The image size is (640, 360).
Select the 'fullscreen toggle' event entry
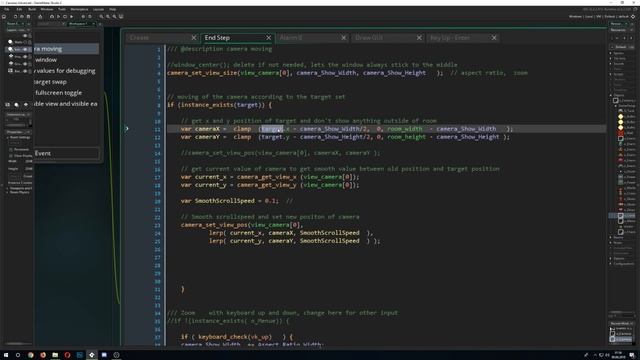coord(66,93)
